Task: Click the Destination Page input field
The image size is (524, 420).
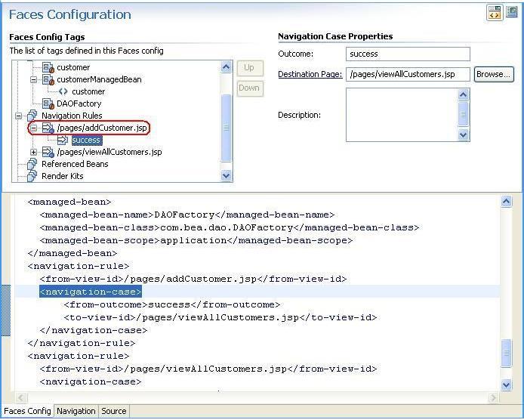Action: [408, 74]
